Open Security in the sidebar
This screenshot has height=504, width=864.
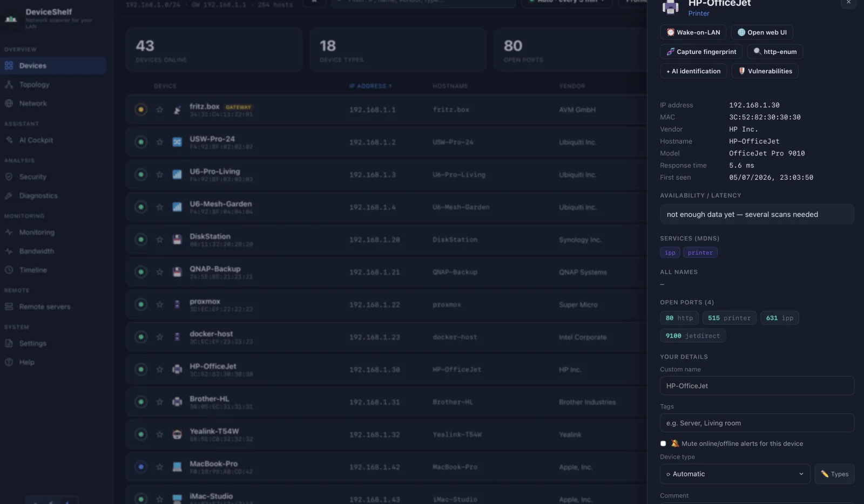click(x=53, y=177)
